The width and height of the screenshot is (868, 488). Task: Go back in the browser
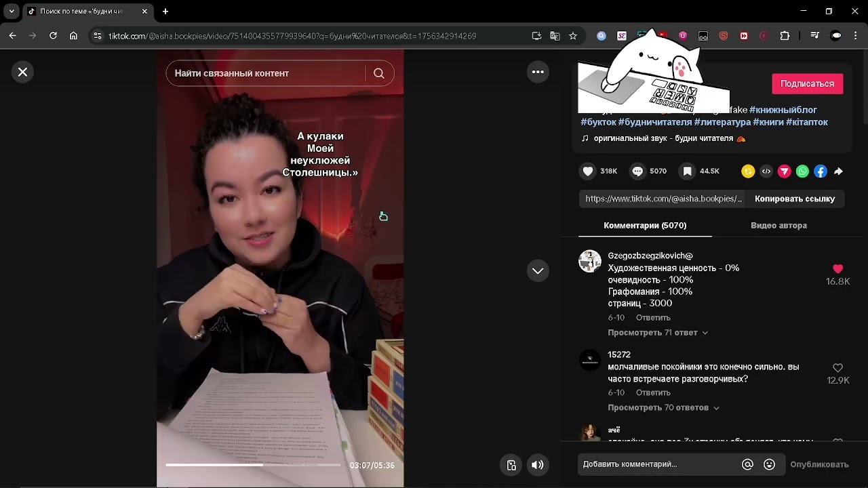pyautogui.click(x=12, y=36)
